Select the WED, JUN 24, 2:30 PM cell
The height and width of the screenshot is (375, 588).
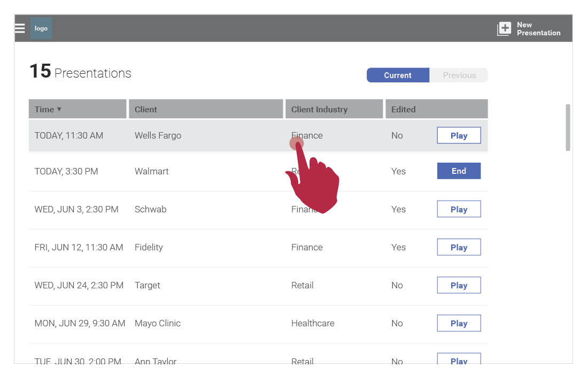[x=79, y=285]
